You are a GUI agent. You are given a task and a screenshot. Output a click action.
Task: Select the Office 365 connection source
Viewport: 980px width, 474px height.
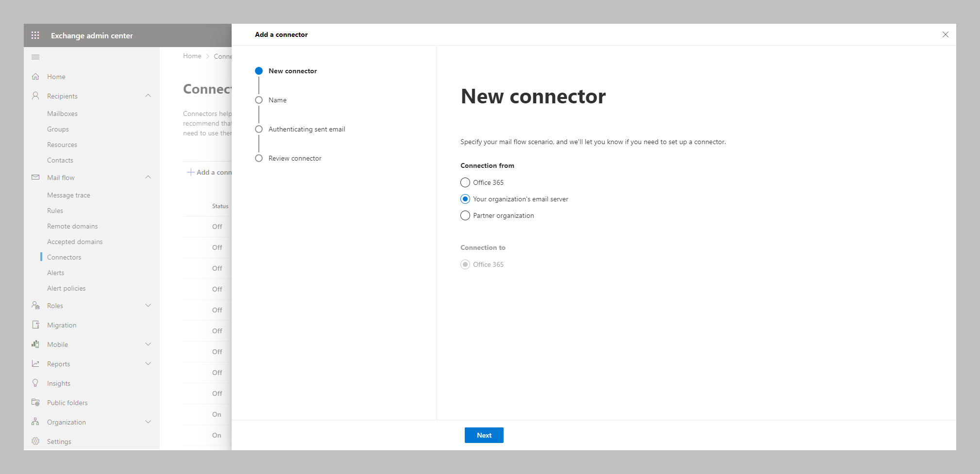coord(465,182)
